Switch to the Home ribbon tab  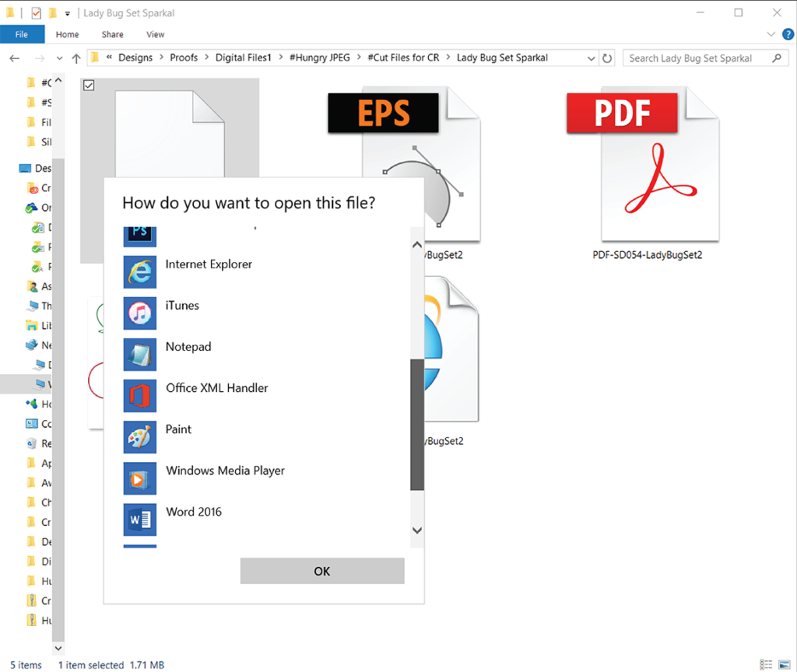tap(67, 34)
